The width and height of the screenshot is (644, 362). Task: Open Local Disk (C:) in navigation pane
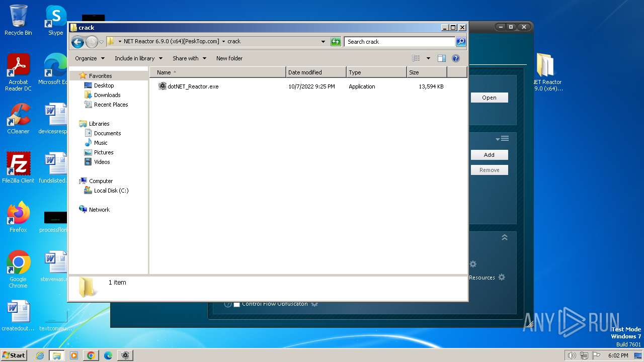pos(111,191)
